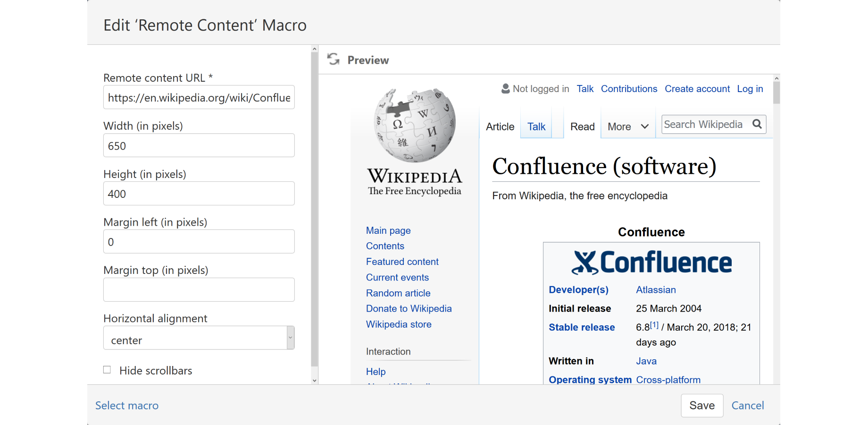Screen dimensions: 868x425
Task: Open the Talk link in top bar
Action: 585,89
